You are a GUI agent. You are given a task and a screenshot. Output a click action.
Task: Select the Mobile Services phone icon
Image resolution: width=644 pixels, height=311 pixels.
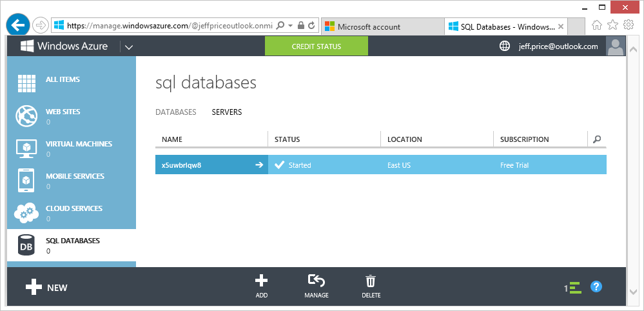point(26,181)
